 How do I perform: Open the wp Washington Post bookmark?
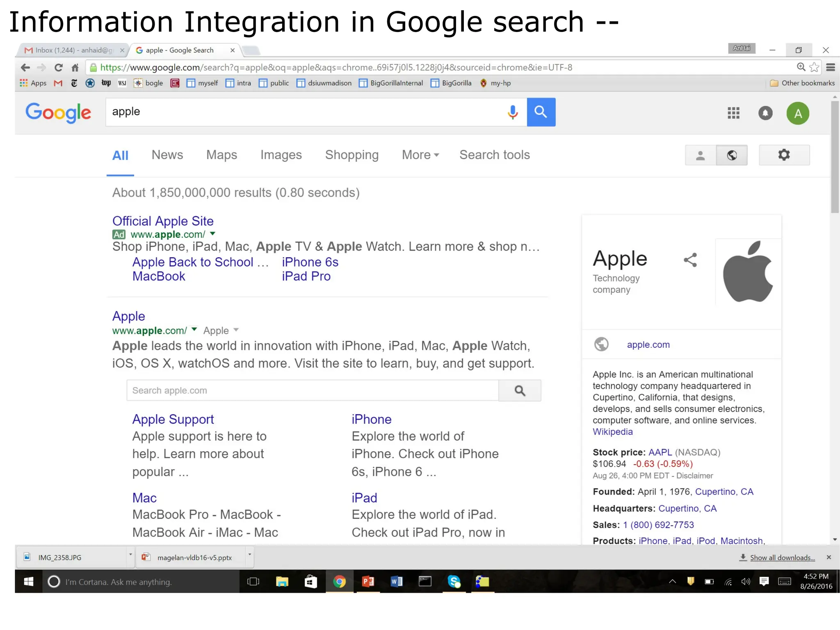[106, 83]
